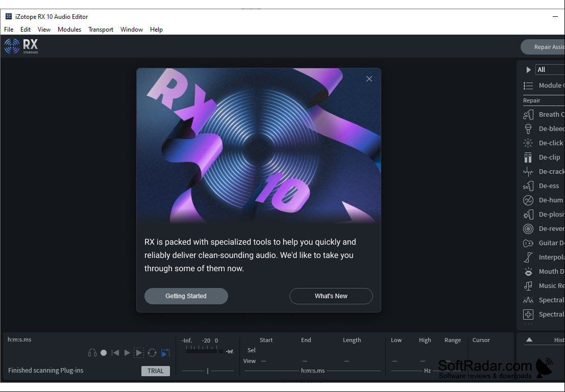Adjust the output level slider handle
This screenshot has width=565, height=392.
click(x=208, y=371)
